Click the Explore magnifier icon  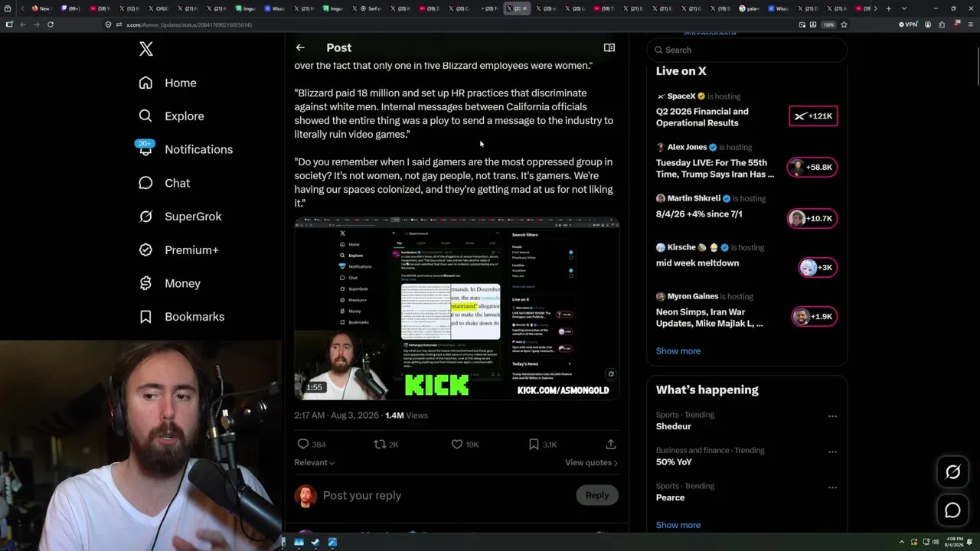(145, 116)
